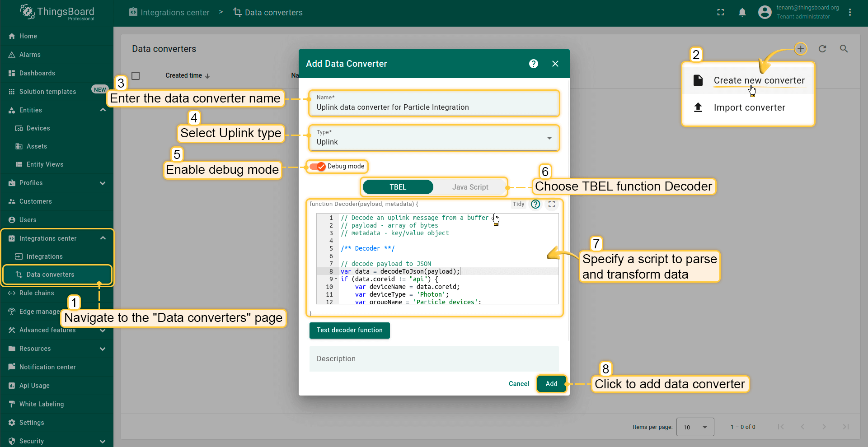Open search in data converters table
Image resolution: width=868 pixels, height=447 pixels.
(x=844, y=49)
